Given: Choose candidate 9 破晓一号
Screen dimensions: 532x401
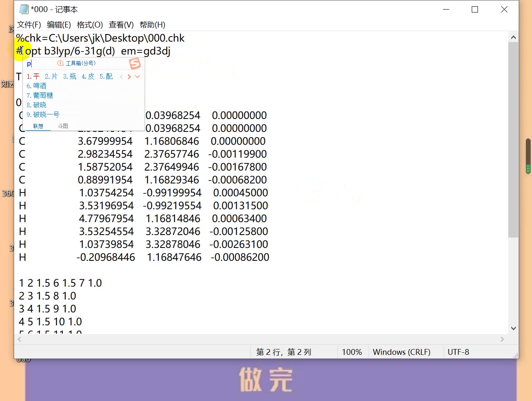Looking at the screenshot, I should pyautogui.click(x=43, y=115).
